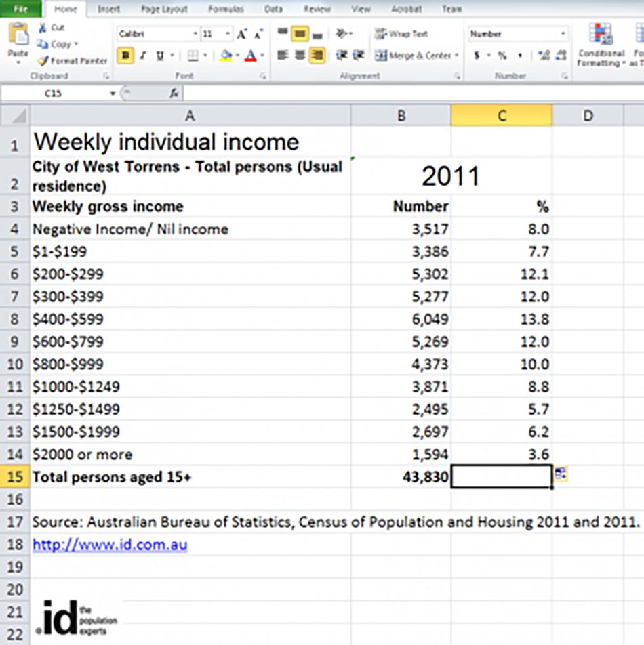
Task: Decrease the cell indent
Action: click(341, 55)
